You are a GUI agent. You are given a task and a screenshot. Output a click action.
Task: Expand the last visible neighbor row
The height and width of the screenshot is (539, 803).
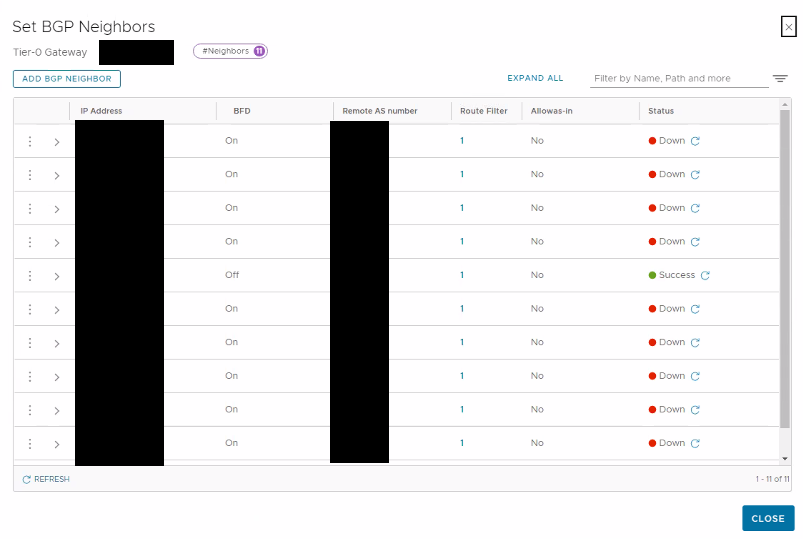[x=57, y=444]
